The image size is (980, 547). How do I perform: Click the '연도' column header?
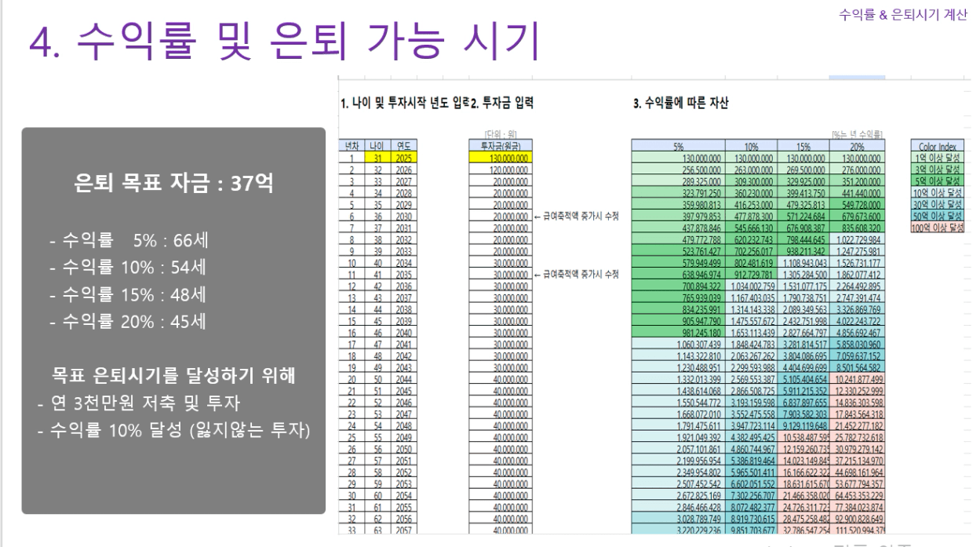pos(403,145)
